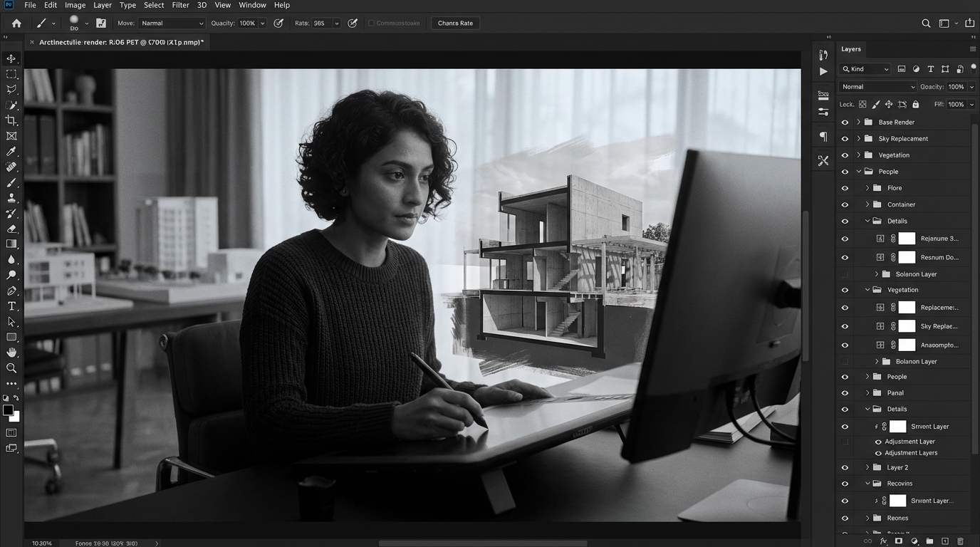Select the Eyedropper tool
This screenshot has height=547, width=980.
point(11,151)
